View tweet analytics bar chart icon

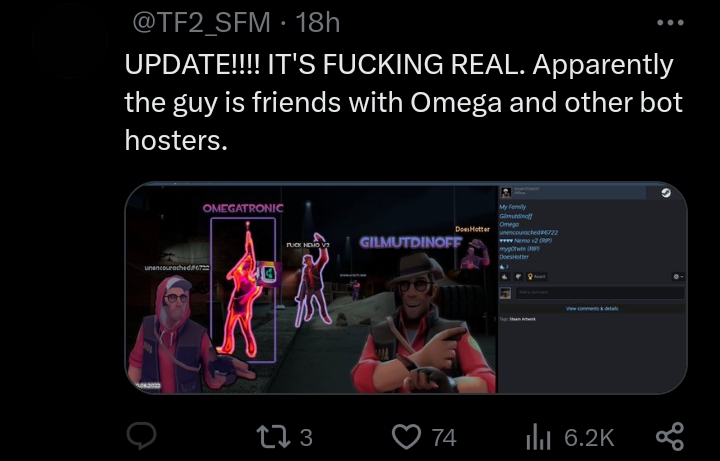(538, 437)
